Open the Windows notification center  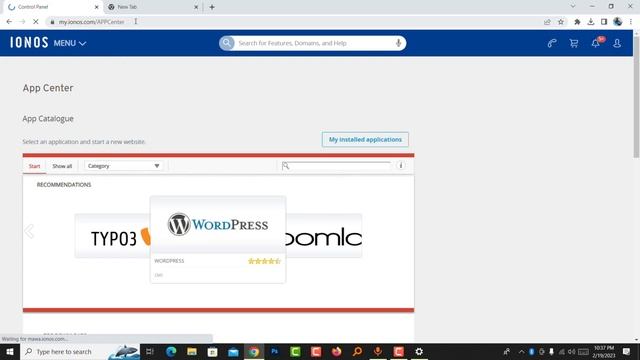627,351
